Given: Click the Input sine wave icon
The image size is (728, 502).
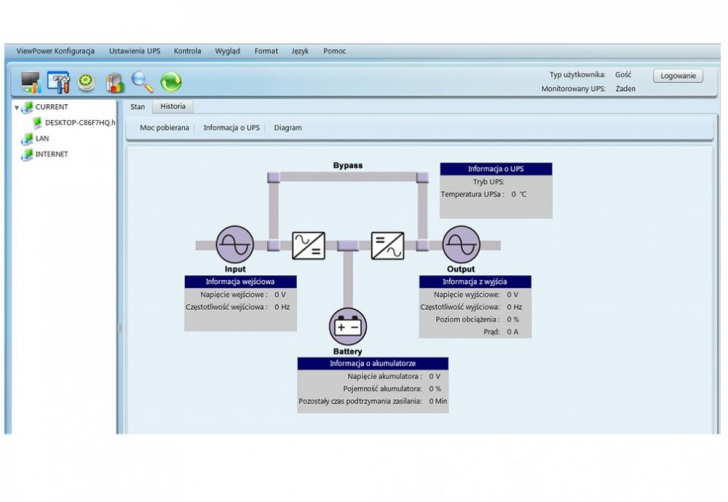Looking at the screenshot, I should click(235, 244).
